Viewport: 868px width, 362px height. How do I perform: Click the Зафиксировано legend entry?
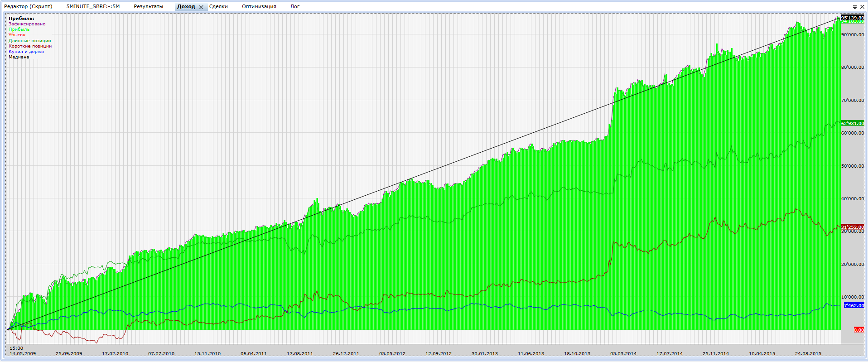[x=27, y=24]
